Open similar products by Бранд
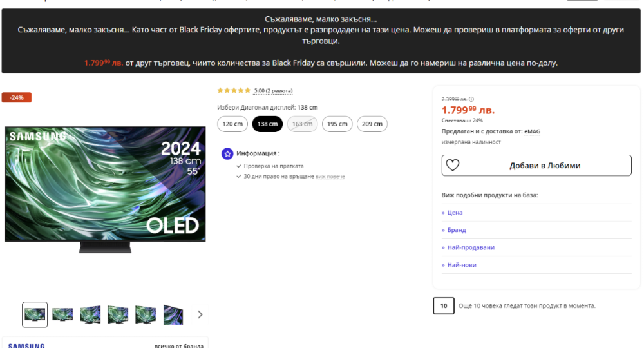The width and height of the screenshot is (644, 348). (456, 230)
